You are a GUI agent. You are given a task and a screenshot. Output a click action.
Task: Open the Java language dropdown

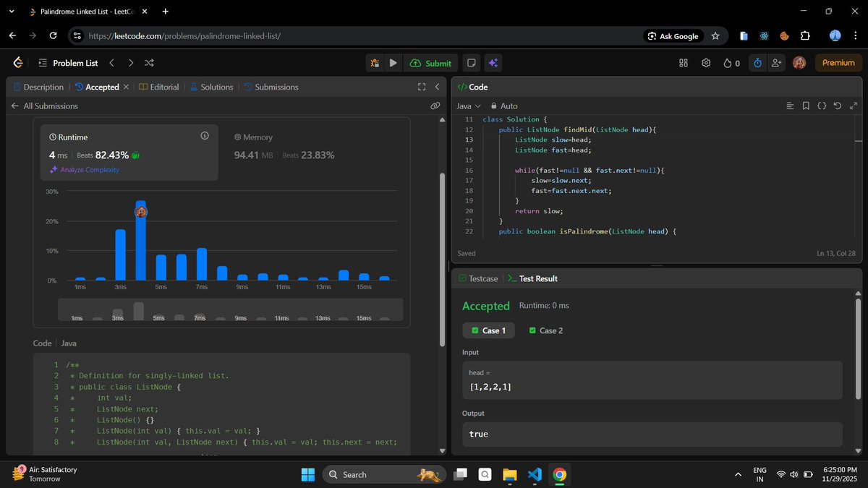468,106
